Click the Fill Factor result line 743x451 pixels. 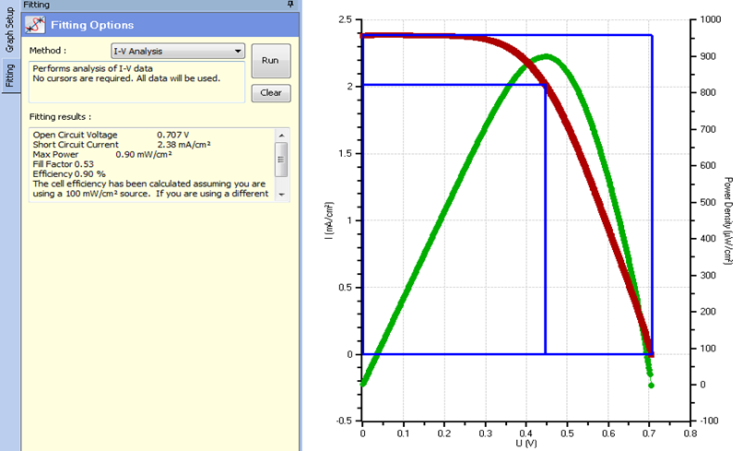64,164
